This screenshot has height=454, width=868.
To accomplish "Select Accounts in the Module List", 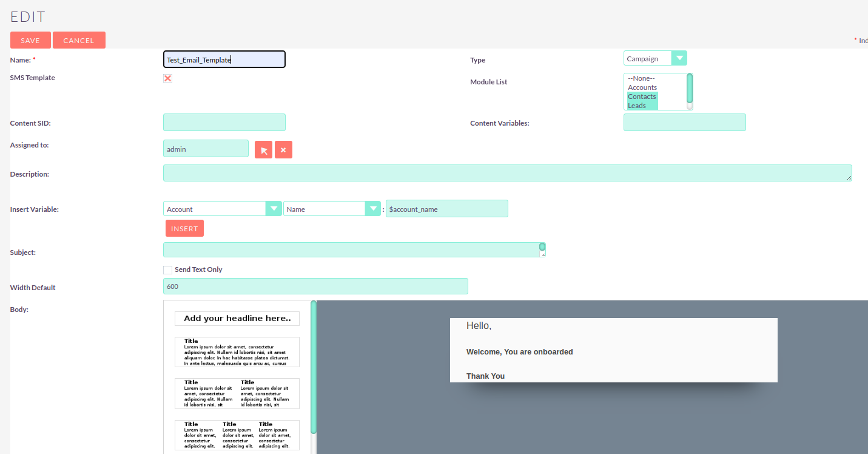I will pos(642,87).
